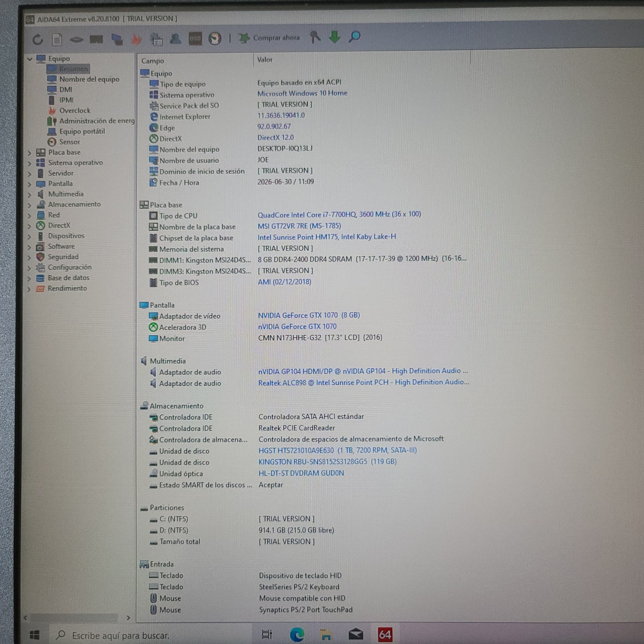Expand the Multimedia tree node
Viewport: 644px width, 644px height.
coord(29,195)
